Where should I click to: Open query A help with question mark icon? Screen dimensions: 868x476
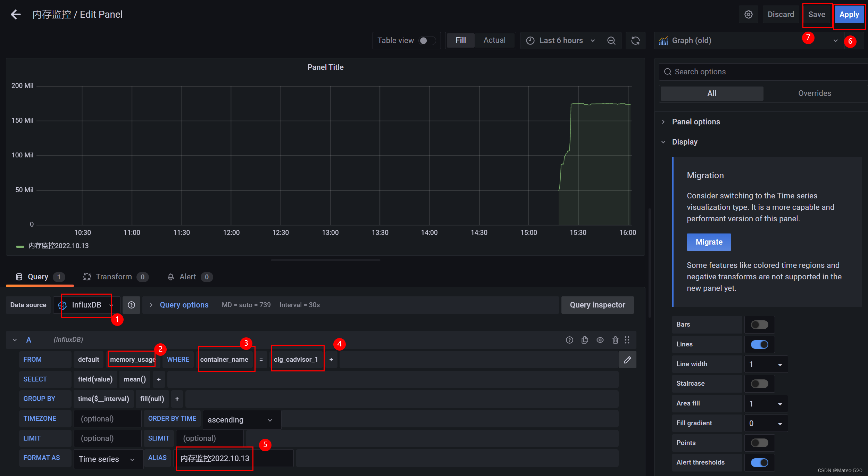[x=569, y=340]
